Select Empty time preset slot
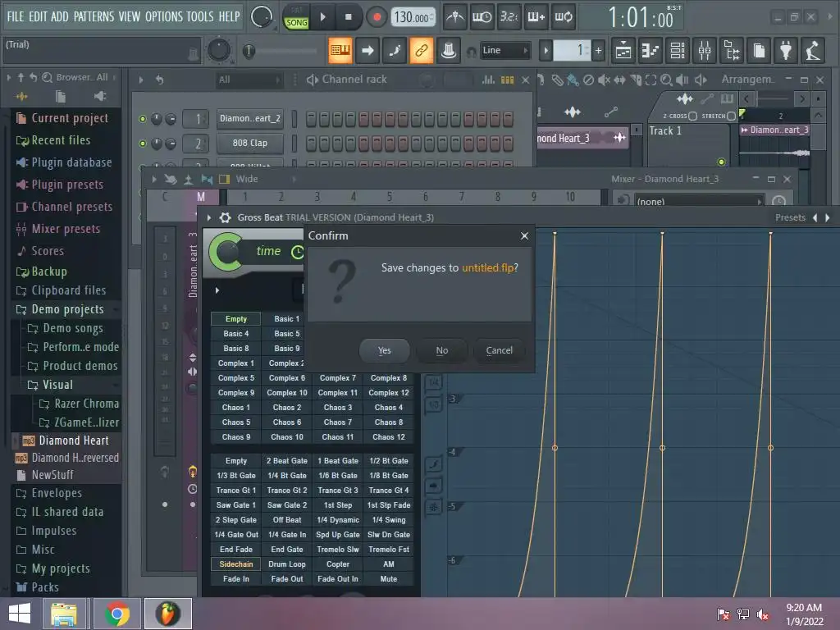Image resolution: width=840 pixels, height=630 pixels. tap(235, 319)
